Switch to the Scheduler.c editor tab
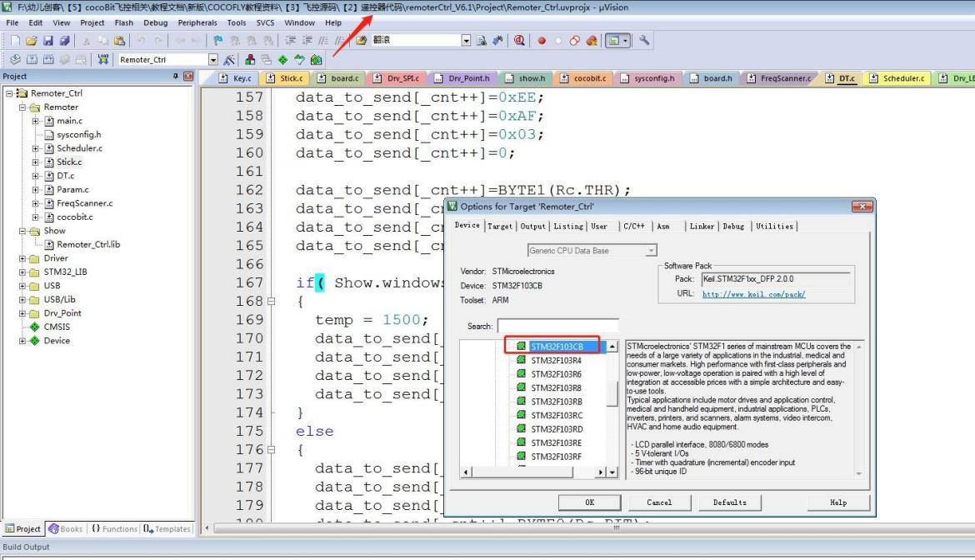The height and width of the screenshot is (560, 975). (897, 78)
